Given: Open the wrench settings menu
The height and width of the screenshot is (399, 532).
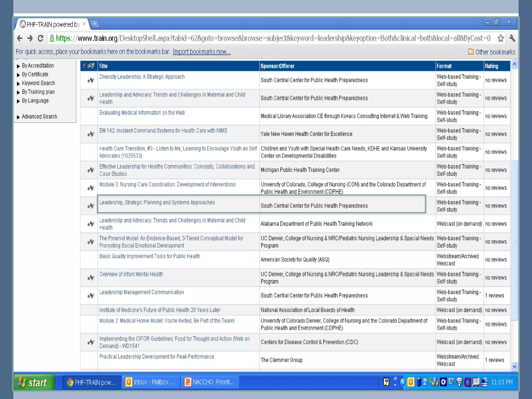Looking at the screenshot, I should 512,38.
